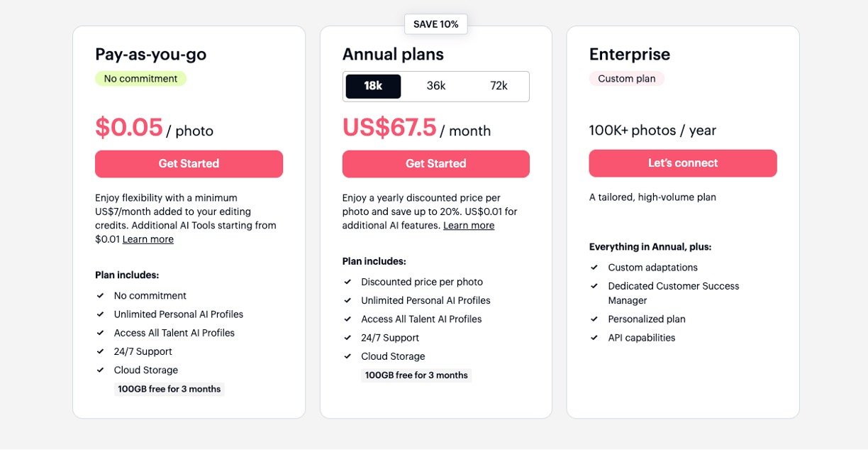The width and height of the screenshot is (868, 450).
Task: Click checkmark beside Personalized plan
Action: [594, 319]
